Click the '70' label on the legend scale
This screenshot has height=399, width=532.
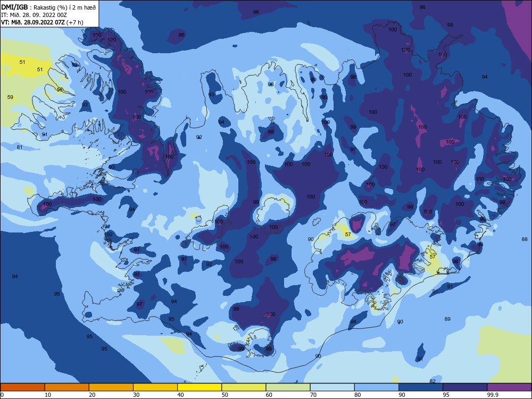pyautogui.click(x=313, y=395)
